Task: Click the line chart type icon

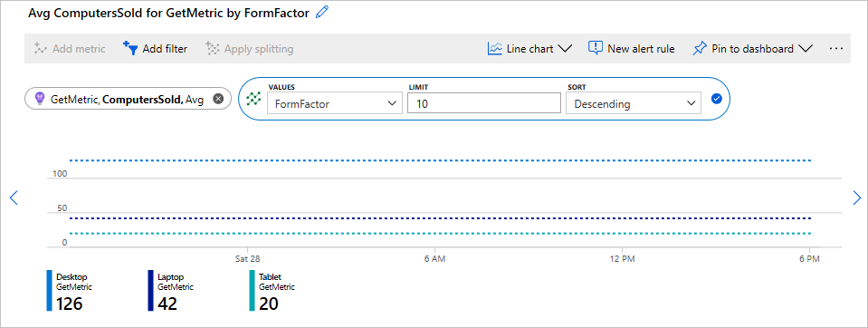Action: tap(494, 49)
